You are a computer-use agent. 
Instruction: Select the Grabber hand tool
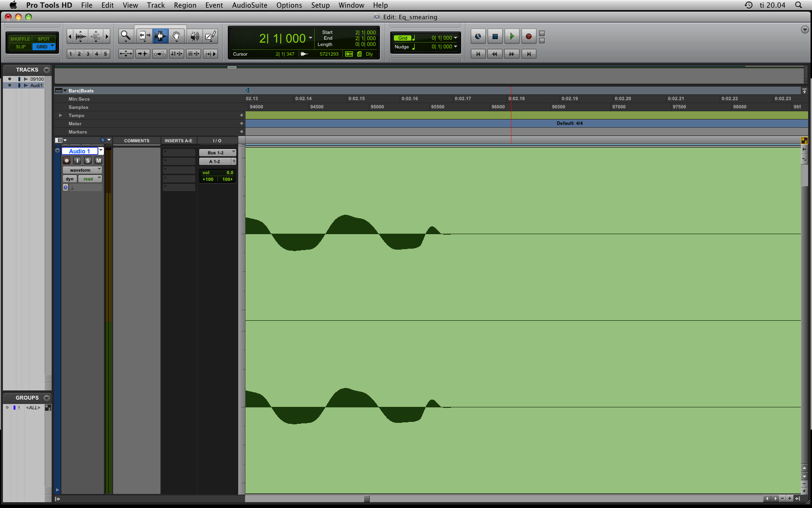[177, 36]
